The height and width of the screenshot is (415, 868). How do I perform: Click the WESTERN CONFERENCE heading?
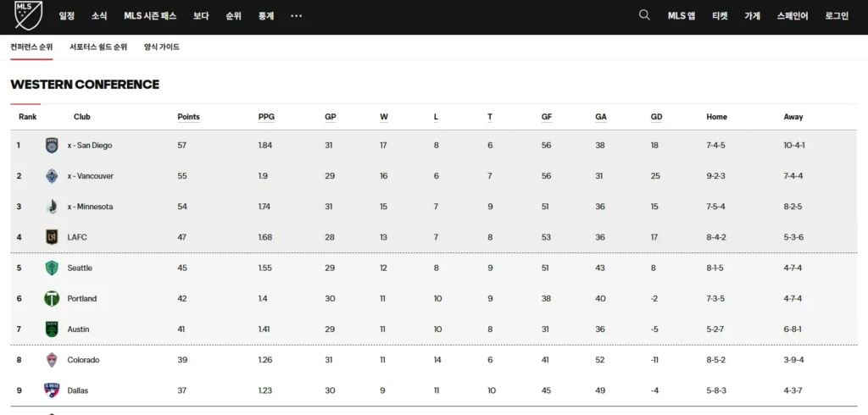click(85, 85)
